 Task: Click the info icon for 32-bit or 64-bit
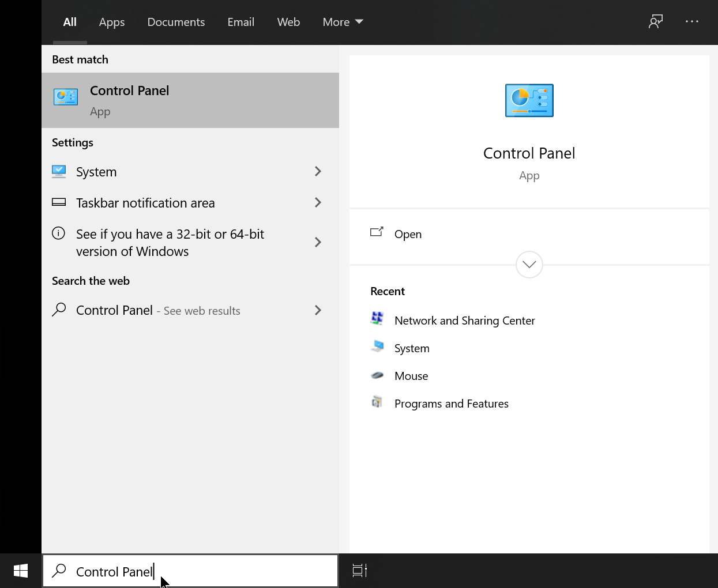pos(59,233)
